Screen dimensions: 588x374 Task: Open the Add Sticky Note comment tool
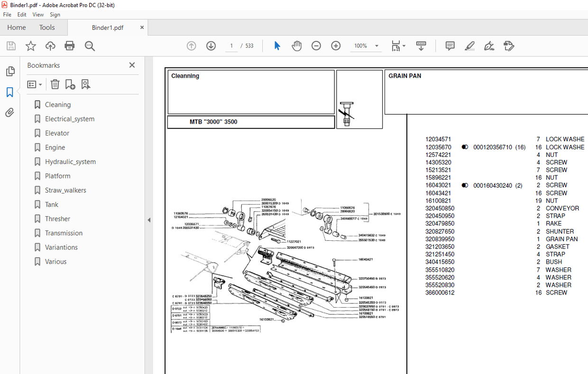pos(450,46)
